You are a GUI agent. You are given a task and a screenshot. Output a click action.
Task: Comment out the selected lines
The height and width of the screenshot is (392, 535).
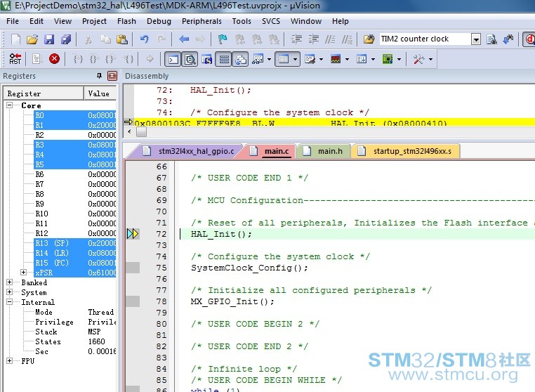[330, 39]
